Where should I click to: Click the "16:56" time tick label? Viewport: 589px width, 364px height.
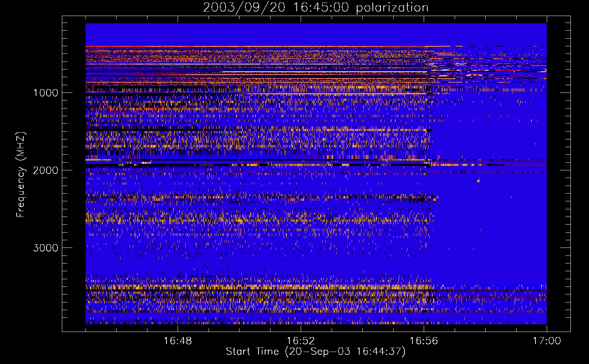tap(424, 341)
